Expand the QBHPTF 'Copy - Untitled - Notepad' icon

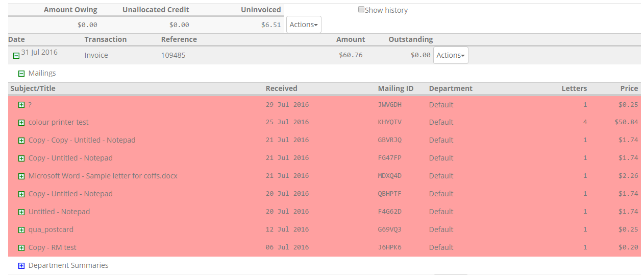[x=21, y=194]
